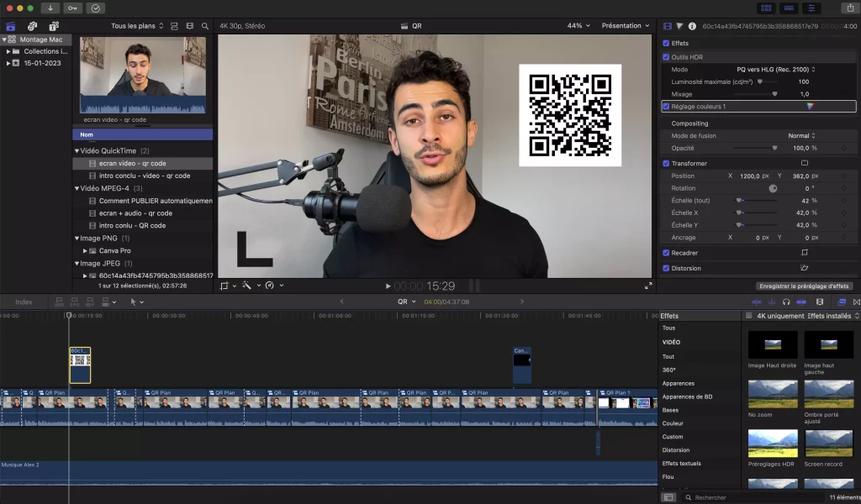This screenshot has height=504, width=861.
Task: Enable the 4K uniquement checkbox
Action: click(748, 315)
